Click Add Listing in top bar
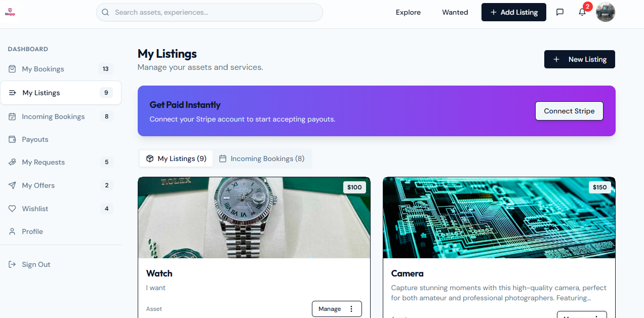The image size is (644, 318). (513, 12)
